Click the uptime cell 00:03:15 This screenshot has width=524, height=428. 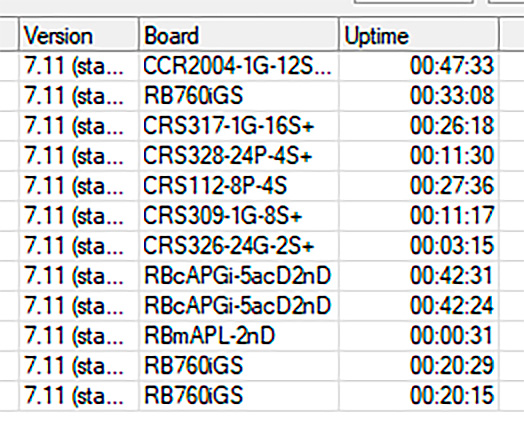coord(452,246)
